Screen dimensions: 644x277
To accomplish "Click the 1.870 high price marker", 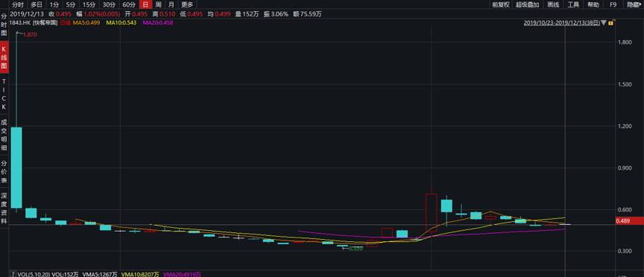I will (x=30, y=35).
